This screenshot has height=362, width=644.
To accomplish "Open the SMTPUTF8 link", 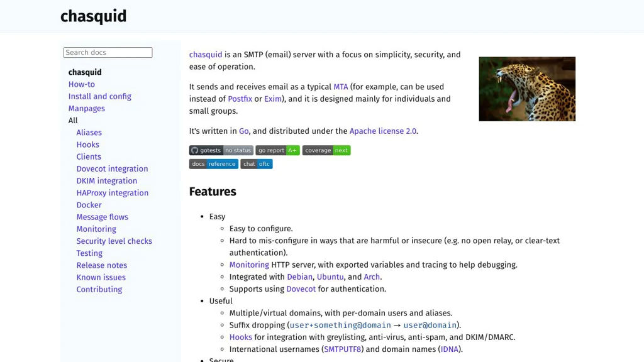I will (x=343, y=349).
